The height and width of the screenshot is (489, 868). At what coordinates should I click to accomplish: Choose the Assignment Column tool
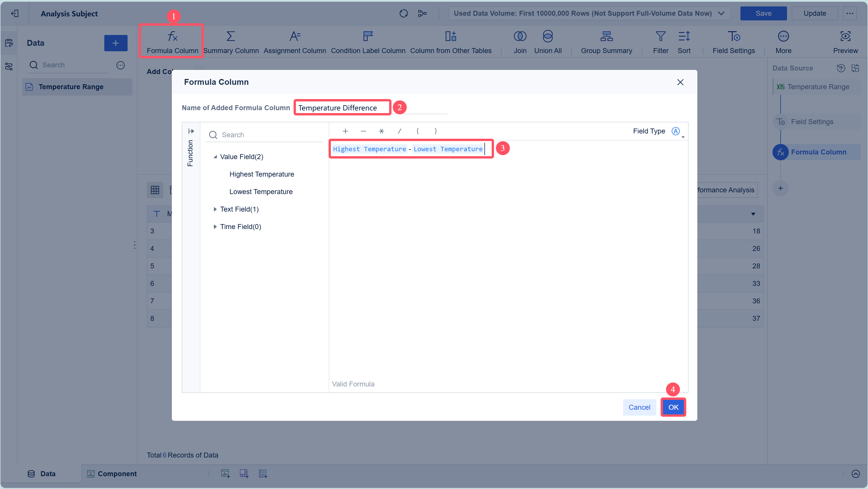295,42
